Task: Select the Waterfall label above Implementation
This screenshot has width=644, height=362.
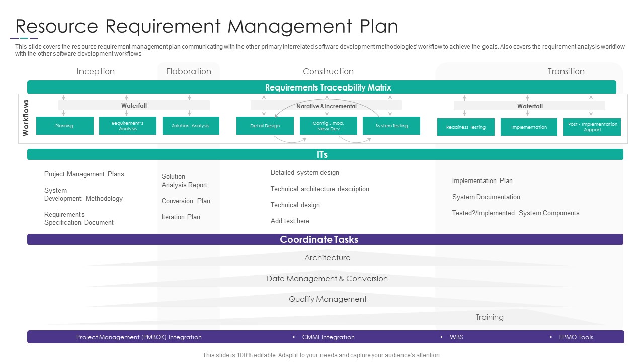Action: (530, 106)
